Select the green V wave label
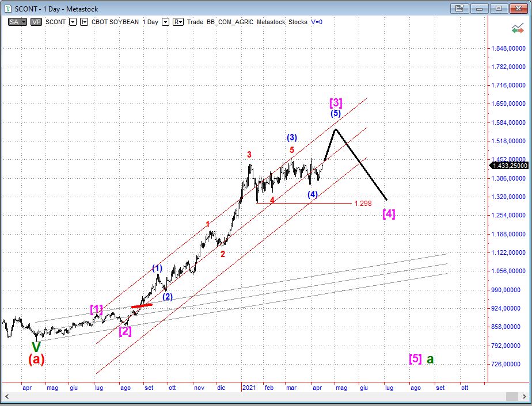 point(36,347)
